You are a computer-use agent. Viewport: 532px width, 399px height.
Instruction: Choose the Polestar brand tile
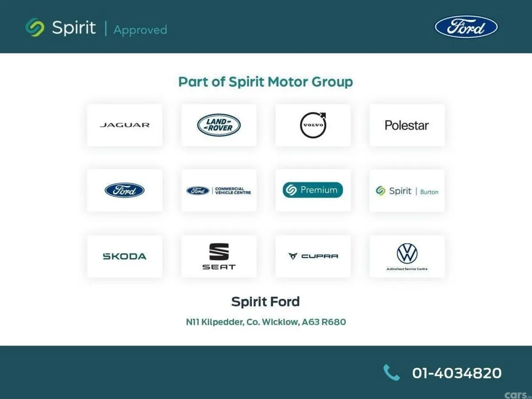tap(407, 125)
